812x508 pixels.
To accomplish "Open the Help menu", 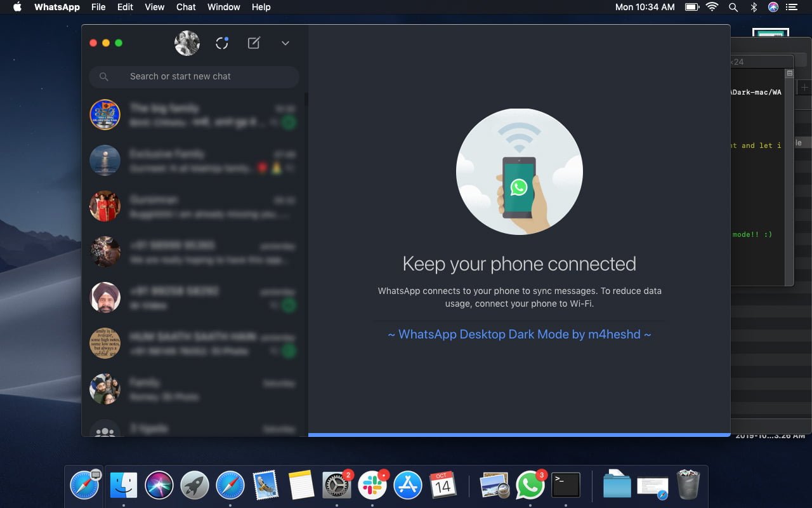I will coord(261,7).
